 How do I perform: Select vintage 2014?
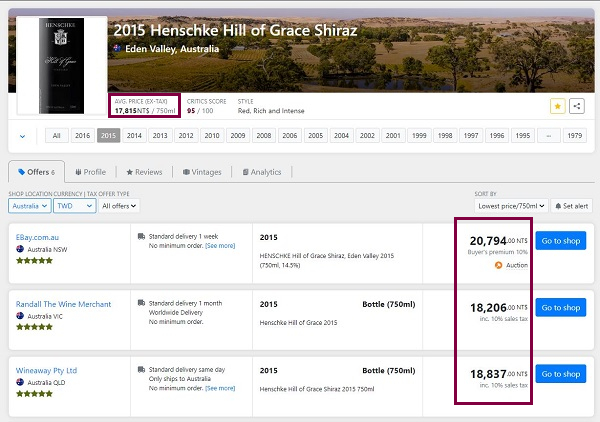134,135
